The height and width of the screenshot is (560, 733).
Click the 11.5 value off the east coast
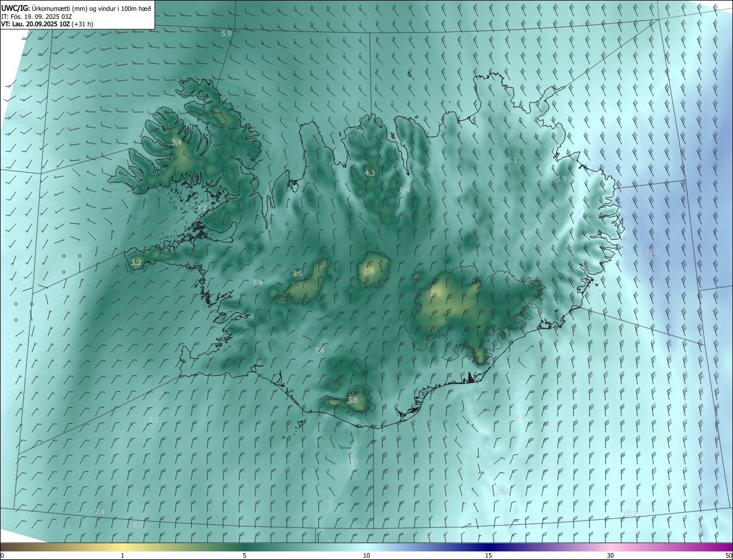coord(652,252)
